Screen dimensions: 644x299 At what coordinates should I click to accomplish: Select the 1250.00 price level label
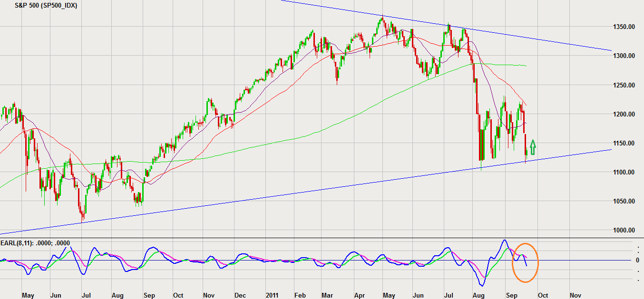click(624, 85)
